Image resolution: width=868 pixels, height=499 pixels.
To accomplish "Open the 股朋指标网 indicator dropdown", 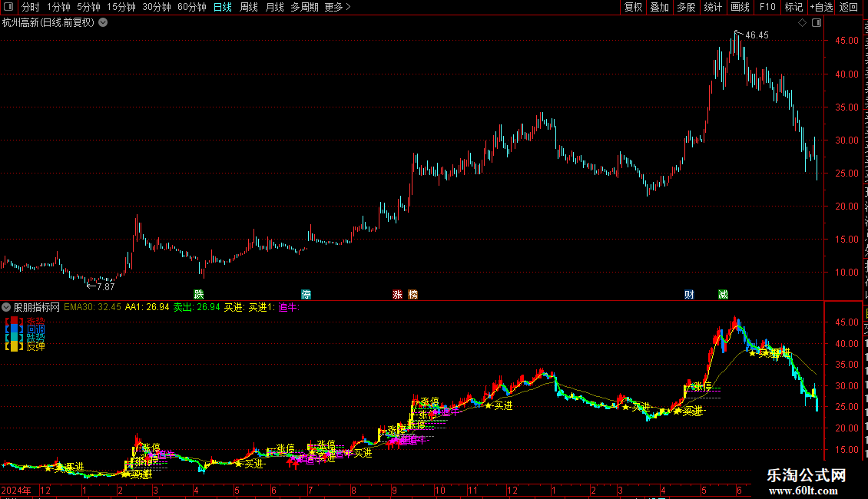I will 6,307.
